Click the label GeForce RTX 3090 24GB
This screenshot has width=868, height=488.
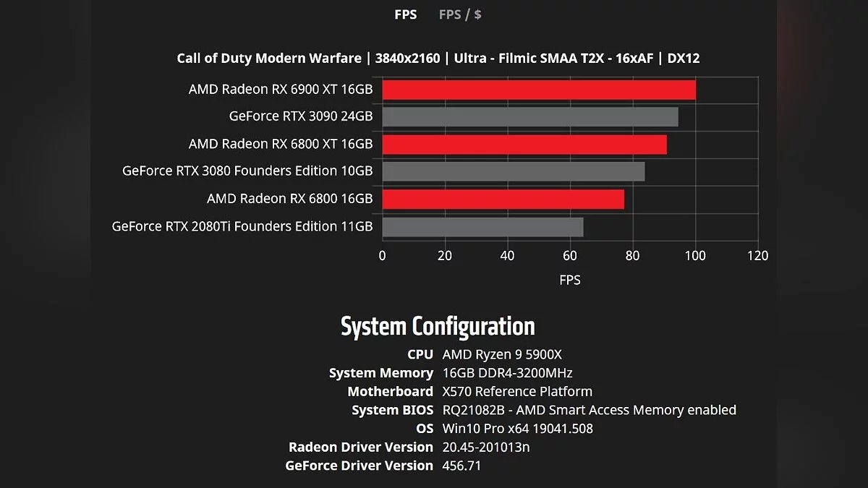(x=301, y=116)
